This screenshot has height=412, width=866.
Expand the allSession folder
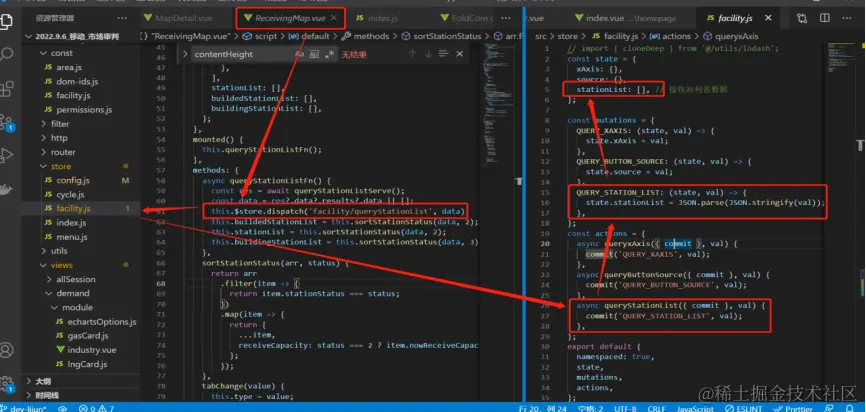(x=76, y=279)
